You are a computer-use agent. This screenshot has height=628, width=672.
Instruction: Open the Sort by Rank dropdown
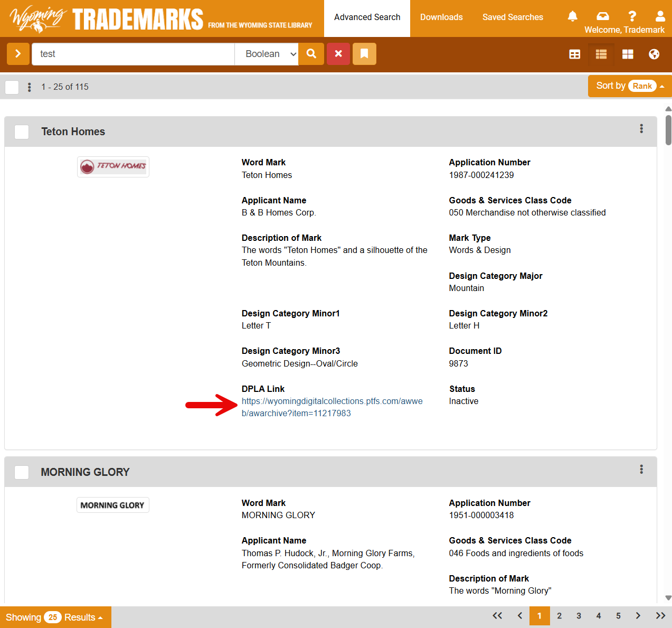630,86
